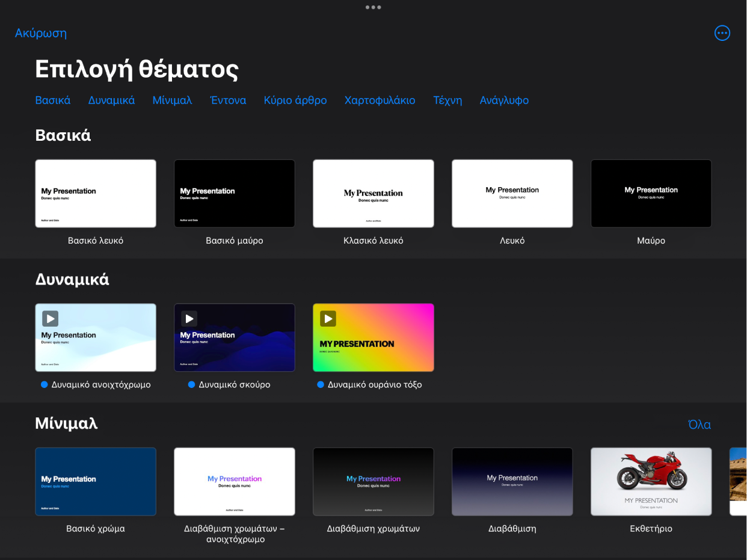
Task: Click play icon on Δυναμικό ουράνιο τόξο theme
Action: pyautogui.click(x=328, y=318)
